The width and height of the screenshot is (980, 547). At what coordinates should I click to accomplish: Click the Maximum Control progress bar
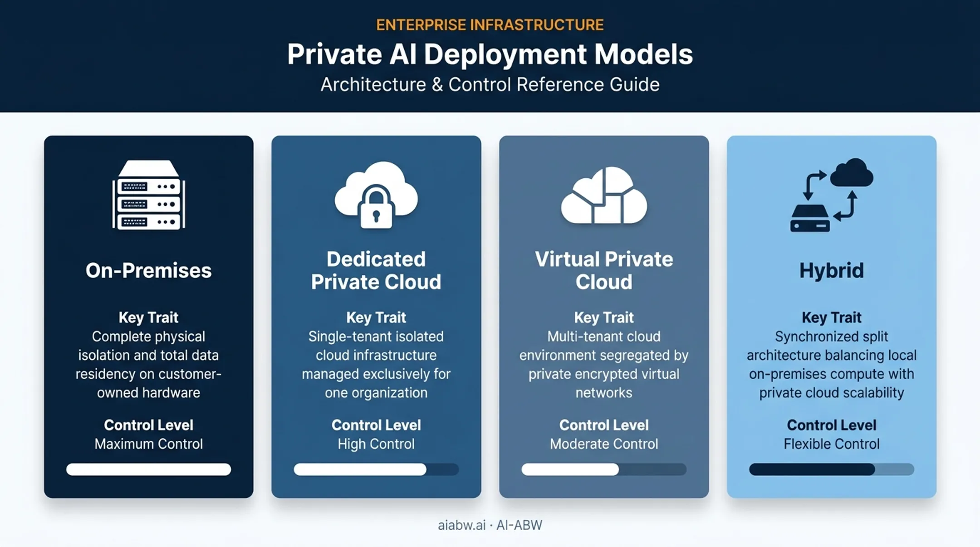(x=148, y=469)
